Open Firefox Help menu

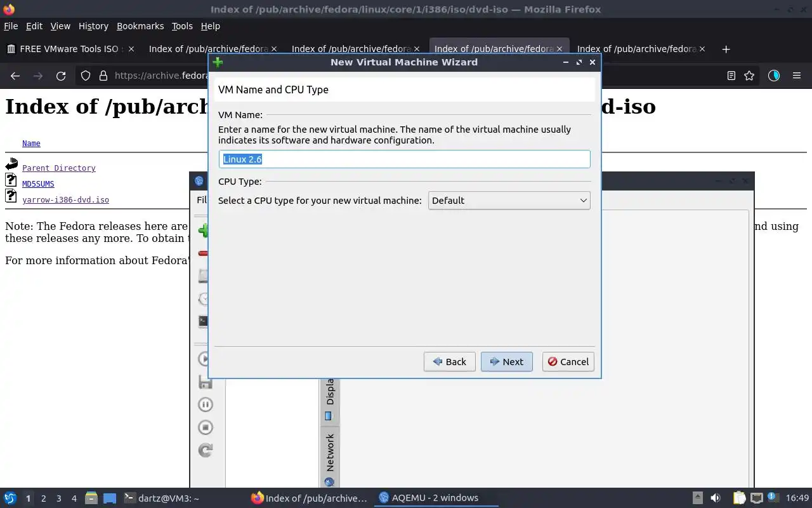[x=211, y=26]
